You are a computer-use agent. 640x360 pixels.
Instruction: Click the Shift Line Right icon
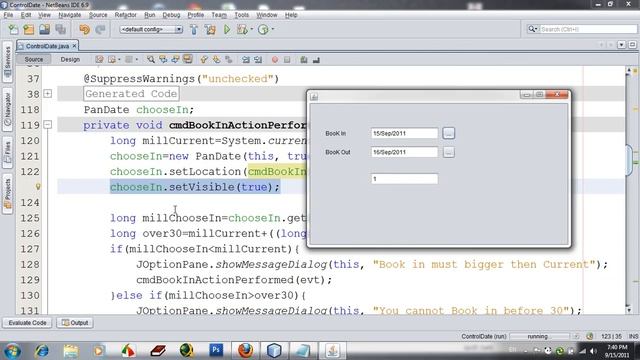(x=258, y=60)
